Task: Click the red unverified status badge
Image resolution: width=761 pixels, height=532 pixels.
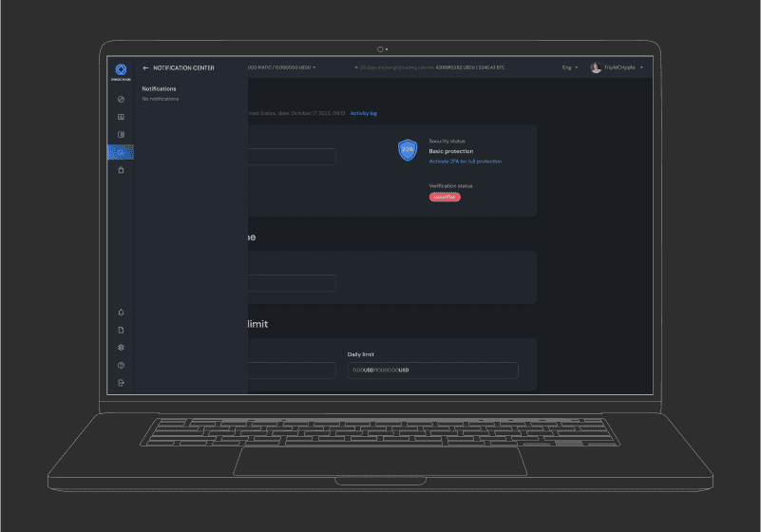Action: pos(445,197)
